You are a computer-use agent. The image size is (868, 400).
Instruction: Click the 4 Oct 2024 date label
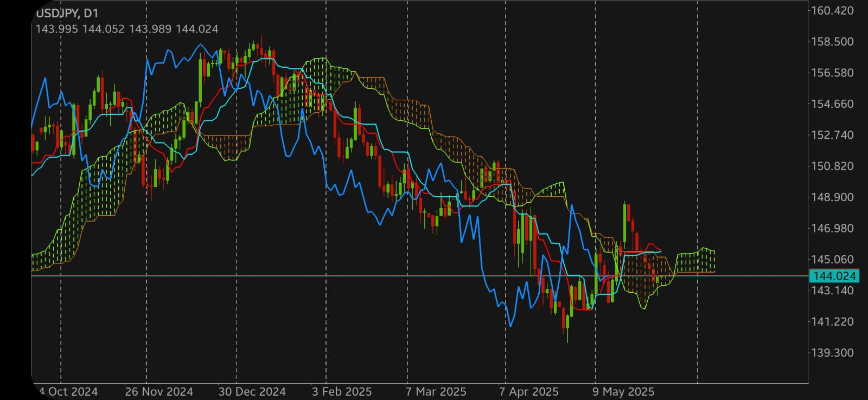click(68, 391)
